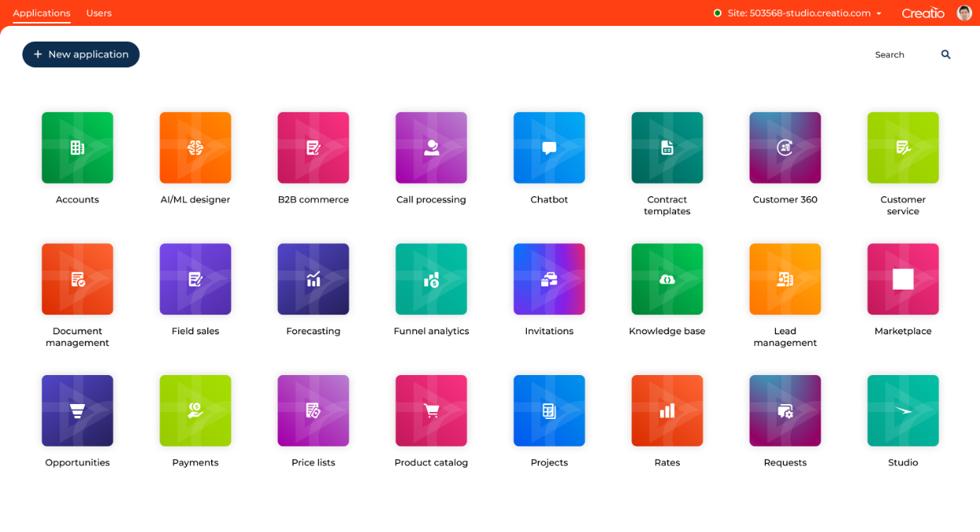Select the Applications tab
This screenshot has height=532, width=980.
(42, 13)
